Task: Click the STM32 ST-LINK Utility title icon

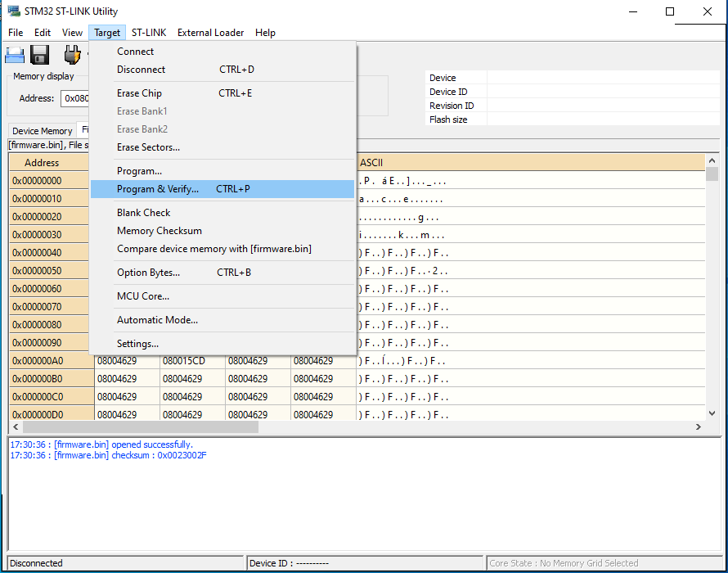Action: (14, 11)
